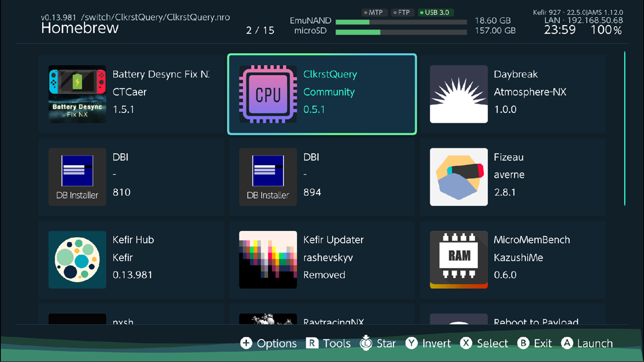The width and height of the screenshot is (644, 362).
Task: Click the microSD storage usage bar
Action: click(x=401, y=32)
